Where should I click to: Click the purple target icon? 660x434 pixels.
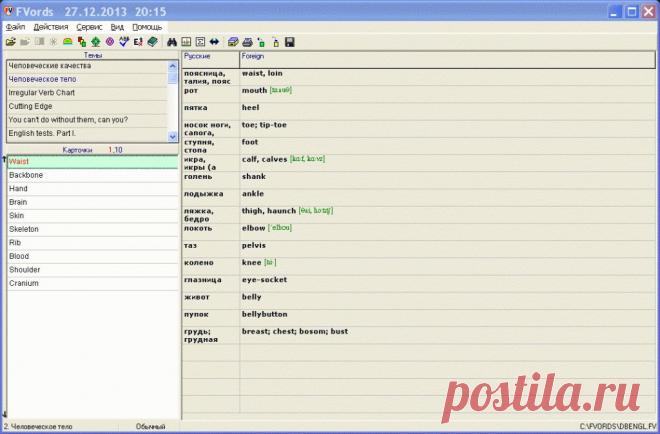pyautogui.click(x=109, y=43)
